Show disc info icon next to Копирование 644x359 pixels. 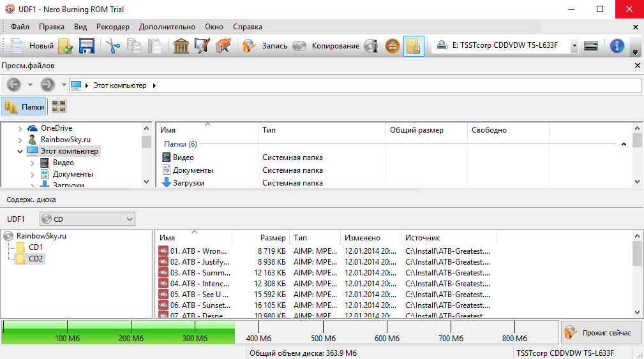[x=371, y=45]
